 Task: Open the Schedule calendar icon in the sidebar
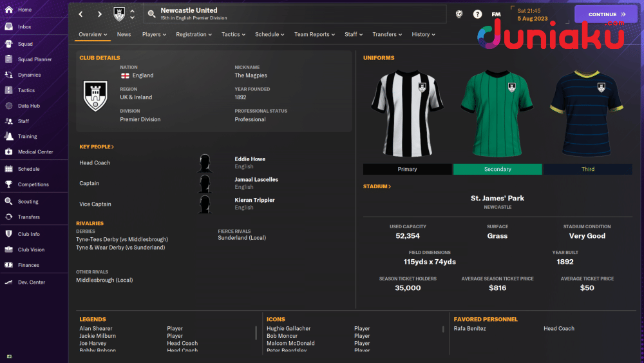tap(8, 169)
